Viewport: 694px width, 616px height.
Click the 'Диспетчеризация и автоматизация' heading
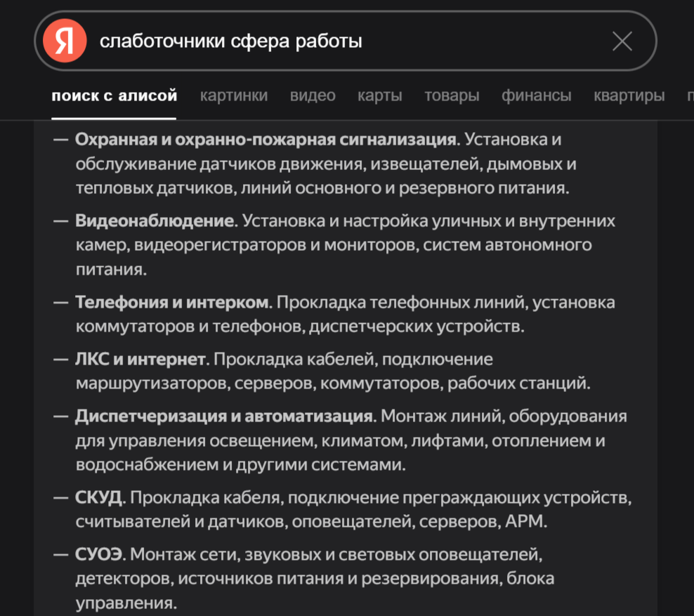(224, 416)
